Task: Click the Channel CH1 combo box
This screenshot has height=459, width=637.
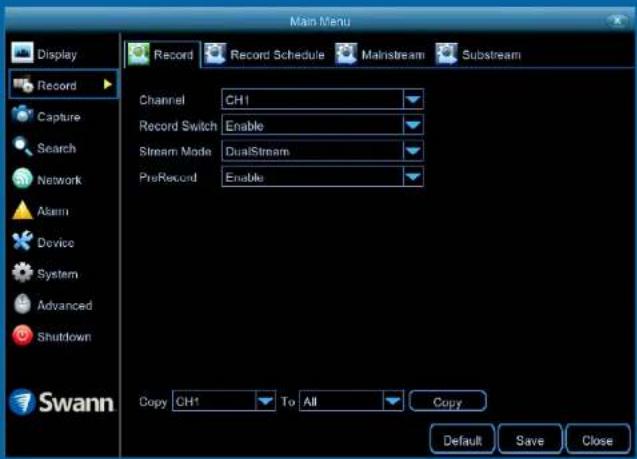Action: click(x=323, y=100)
